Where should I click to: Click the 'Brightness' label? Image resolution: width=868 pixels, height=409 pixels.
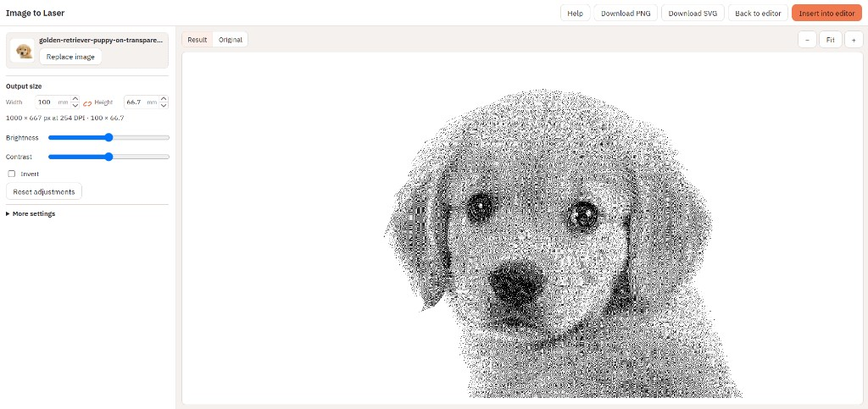click(22, 138)
